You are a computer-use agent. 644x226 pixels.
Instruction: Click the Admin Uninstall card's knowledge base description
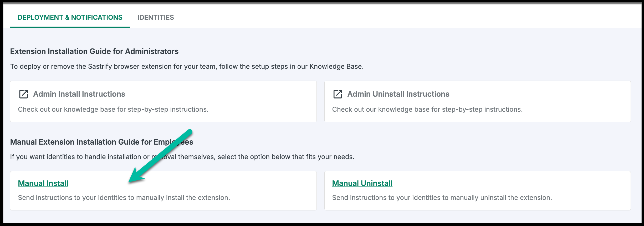pos(427,109)
